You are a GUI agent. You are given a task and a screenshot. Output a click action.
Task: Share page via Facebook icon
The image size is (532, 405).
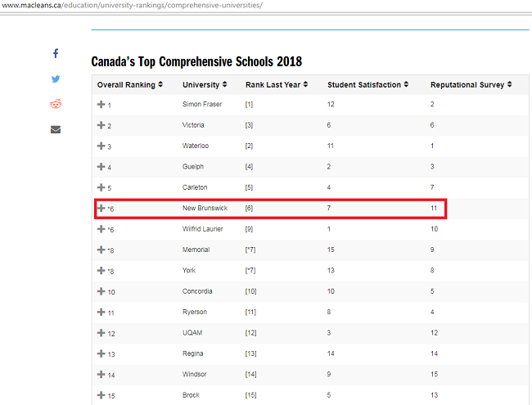(x=56, y=53)
